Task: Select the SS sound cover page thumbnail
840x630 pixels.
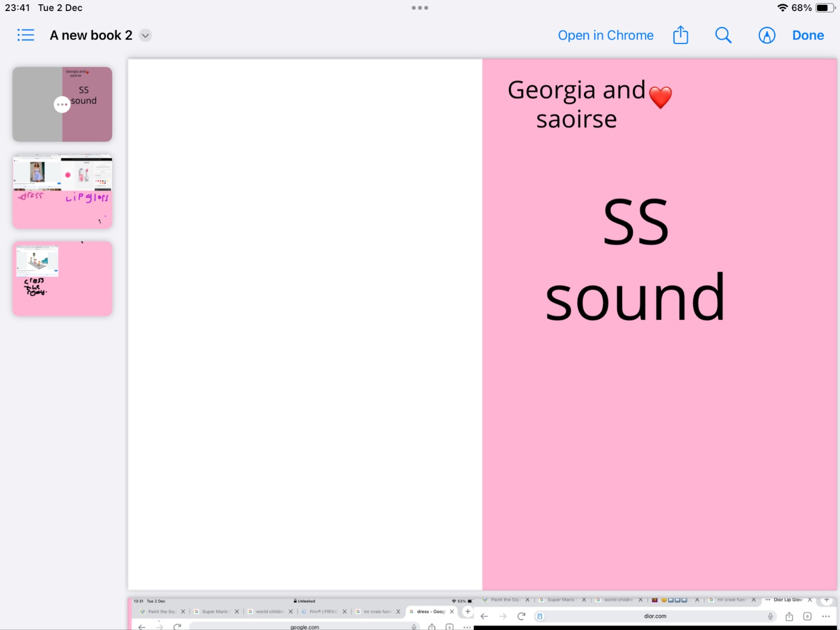Action: pyautogui.click(x=87, y=121)
